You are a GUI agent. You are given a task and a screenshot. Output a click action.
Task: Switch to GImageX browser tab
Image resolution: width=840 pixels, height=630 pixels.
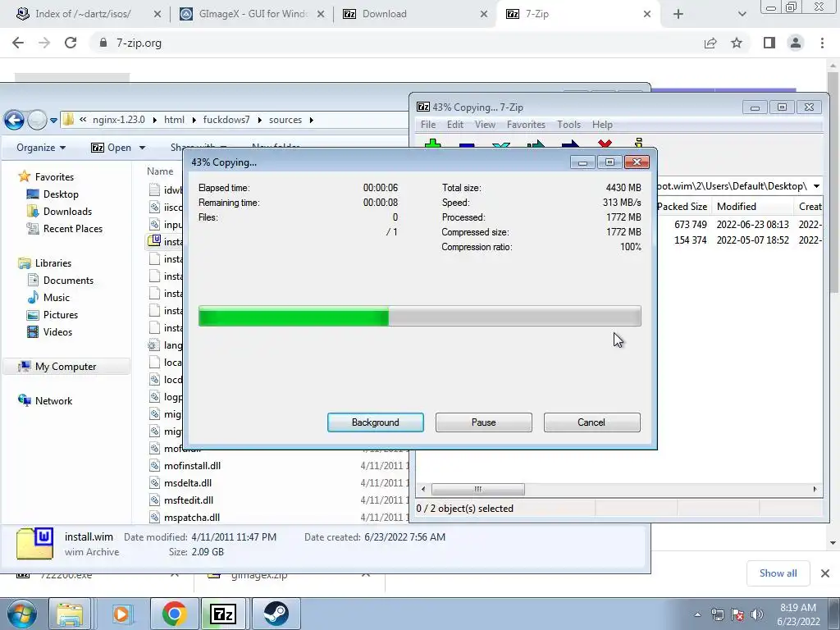click(x=252, y=14)
